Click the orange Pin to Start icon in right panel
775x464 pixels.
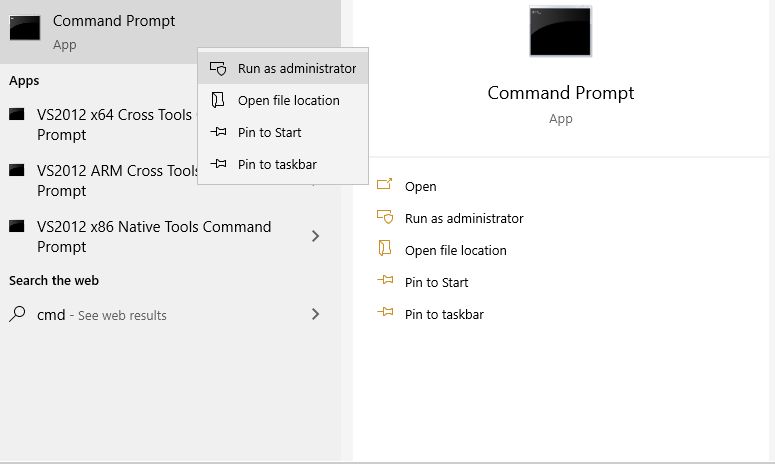point(385,282)
